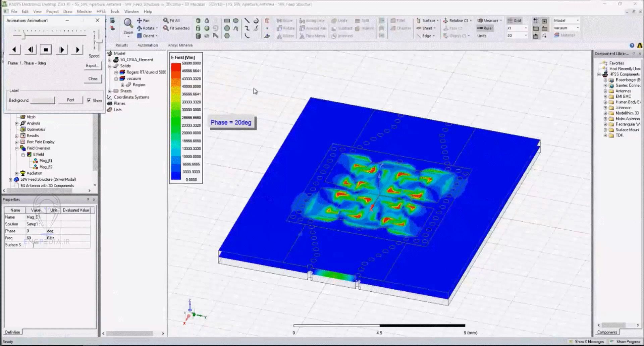Switch to the Automation tab
Screen dimensions: 644x346
149,45
